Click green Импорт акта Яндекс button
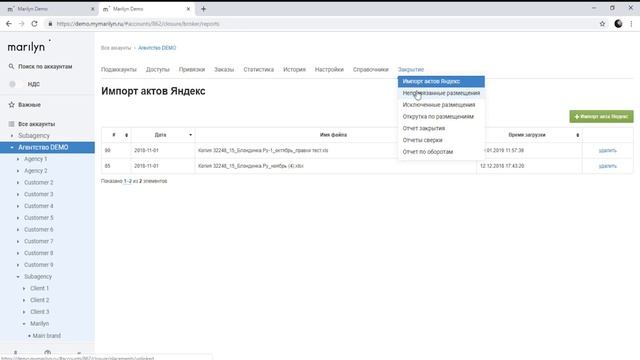 (601, 116)
